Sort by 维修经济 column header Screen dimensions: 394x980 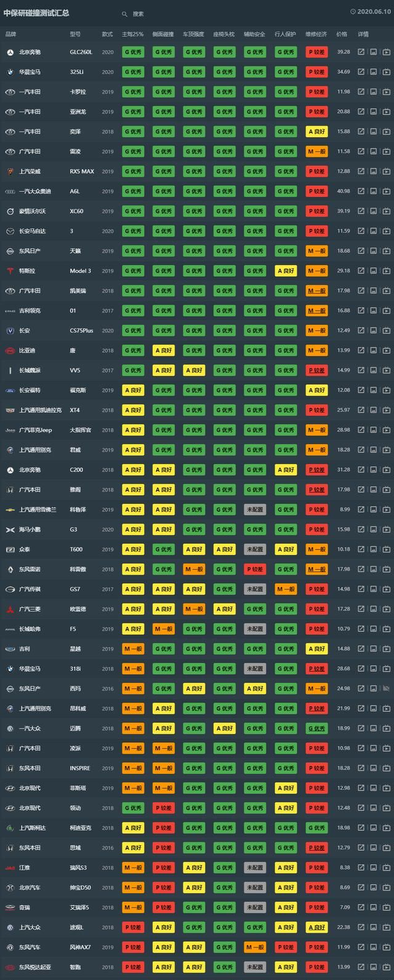316,34
